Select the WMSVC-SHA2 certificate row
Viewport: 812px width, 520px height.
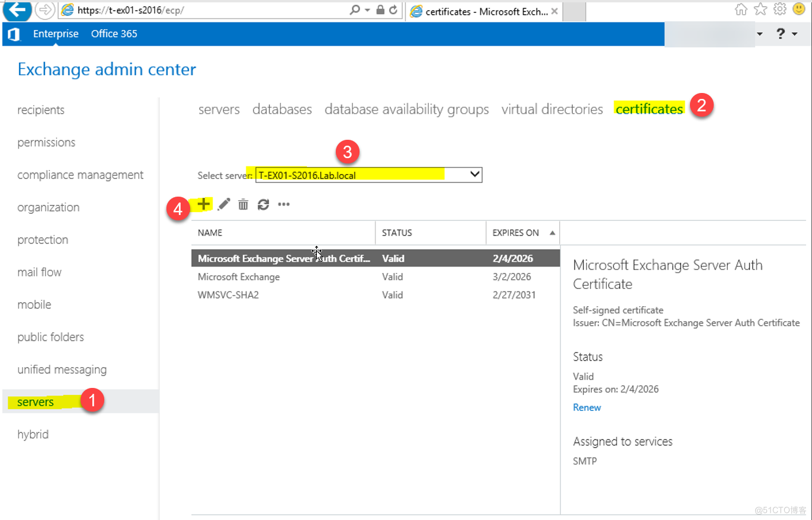point(375,295)
